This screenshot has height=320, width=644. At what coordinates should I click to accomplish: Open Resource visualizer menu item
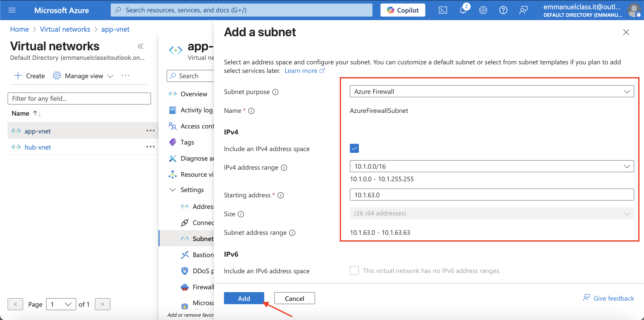[x=191, y=174]
